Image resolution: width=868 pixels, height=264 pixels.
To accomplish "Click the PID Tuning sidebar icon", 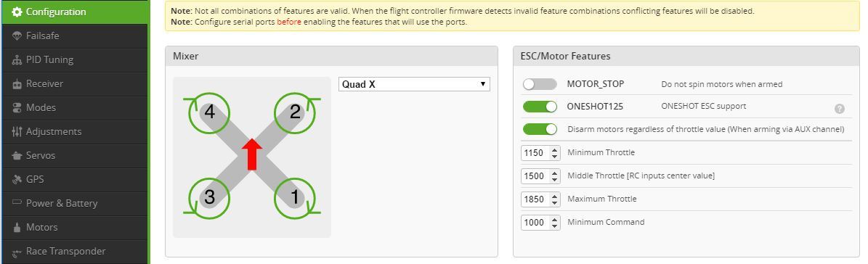I will point(17,60).
